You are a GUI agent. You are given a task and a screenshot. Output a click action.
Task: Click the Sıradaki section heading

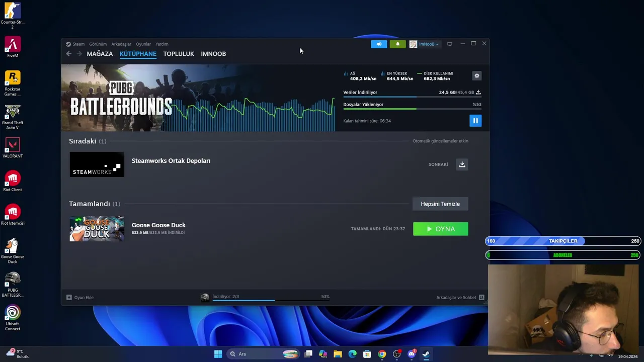[x=88, y=141]
